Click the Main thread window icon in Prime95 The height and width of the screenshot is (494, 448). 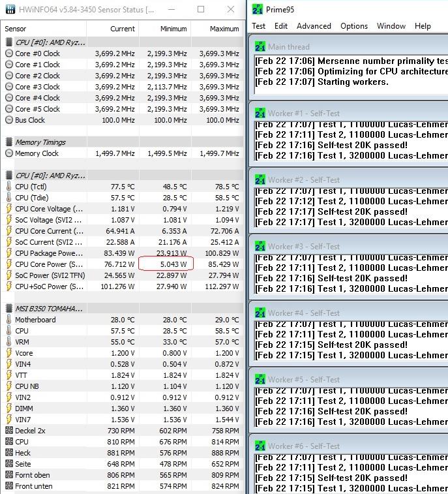click(260, 46)
